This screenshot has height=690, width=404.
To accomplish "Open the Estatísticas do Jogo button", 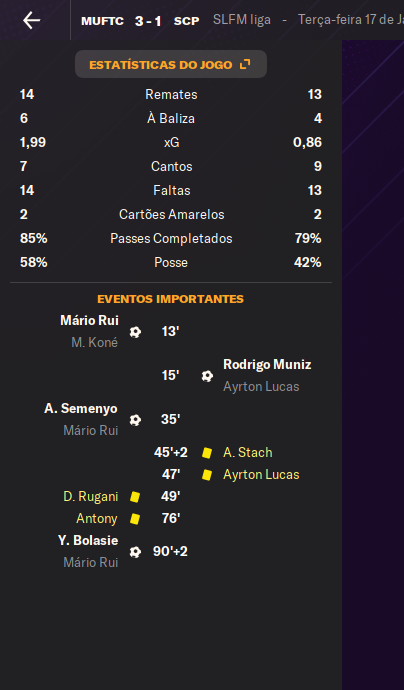I will click(171, 64).
